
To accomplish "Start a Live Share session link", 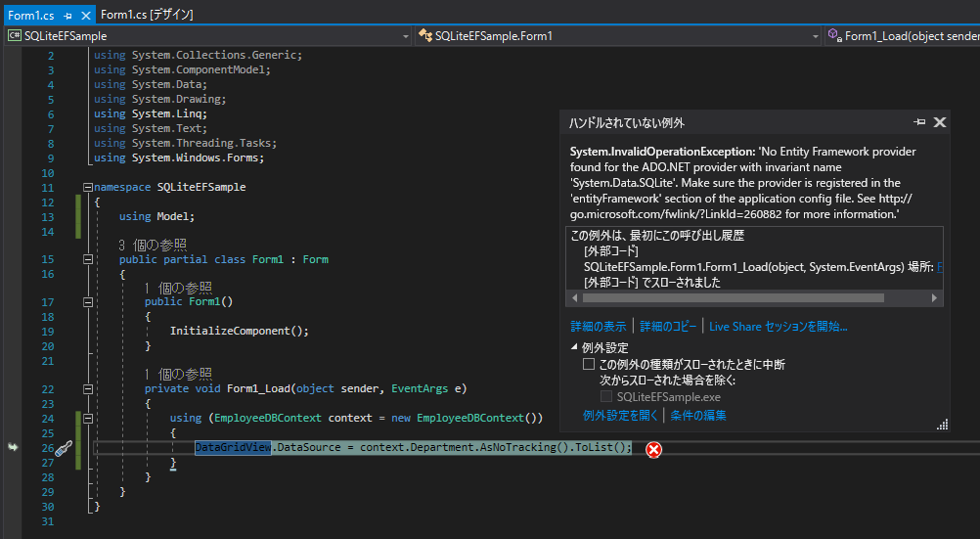I will 779,327.
